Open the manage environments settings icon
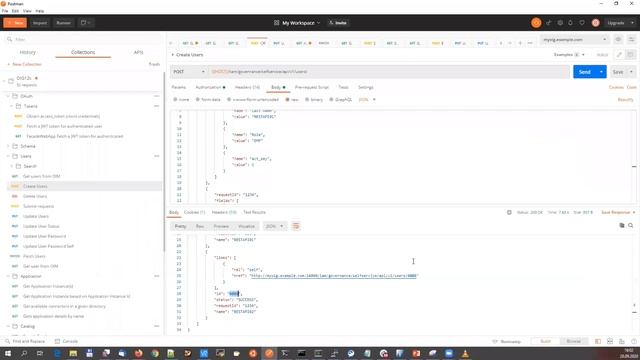640x360 pixels. (x=631, y=40)
